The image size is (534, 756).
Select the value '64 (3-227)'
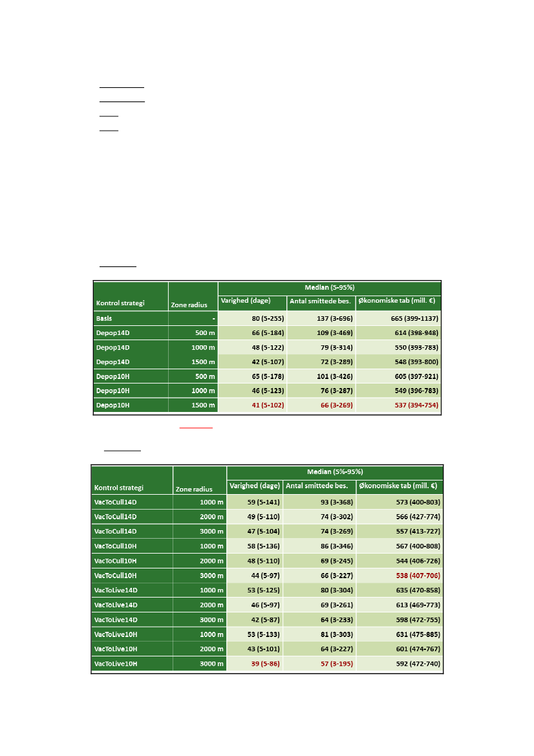tap(336, 649)
